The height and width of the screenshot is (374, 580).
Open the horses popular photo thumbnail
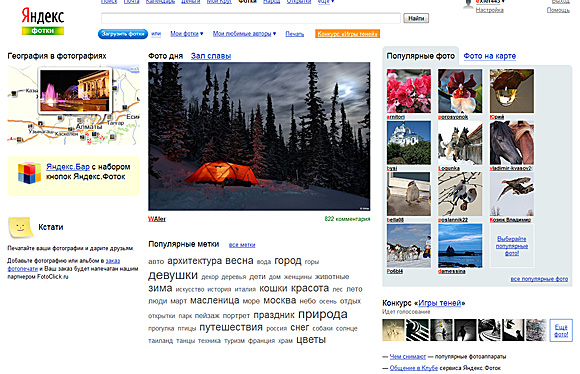click(512, 143)
